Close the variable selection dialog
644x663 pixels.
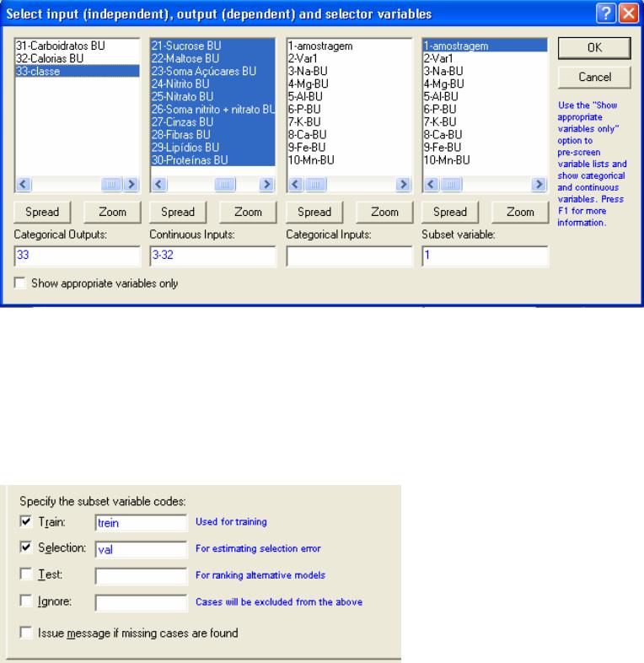pyautogui.click(x=628, y=13)
